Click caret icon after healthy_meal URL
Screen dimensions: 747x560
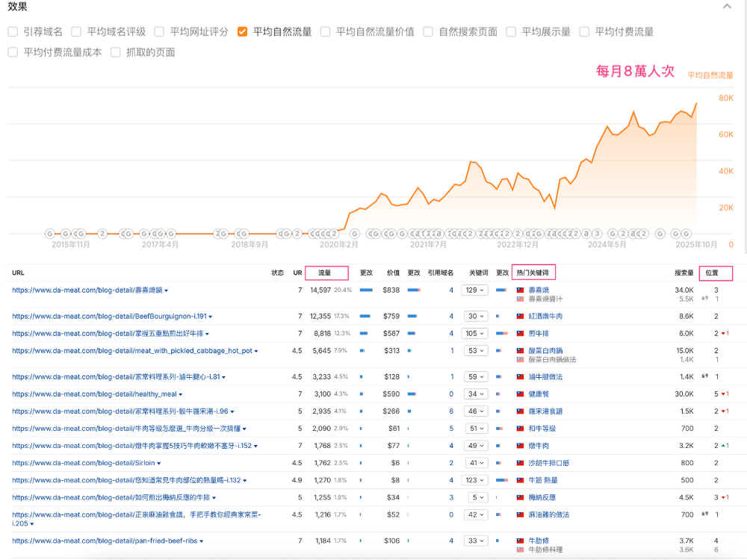(180, 394)
